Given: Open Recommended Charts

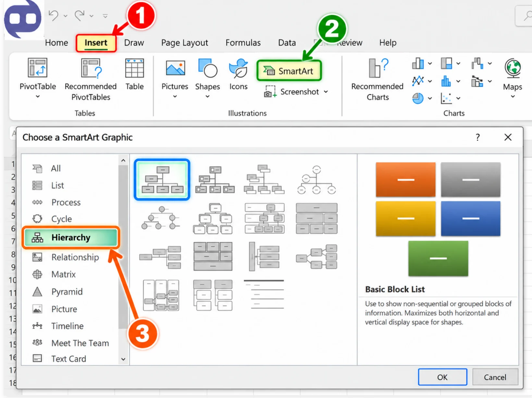Looking at the screenshot, I should pyautogui.click(x=377, y=79).
